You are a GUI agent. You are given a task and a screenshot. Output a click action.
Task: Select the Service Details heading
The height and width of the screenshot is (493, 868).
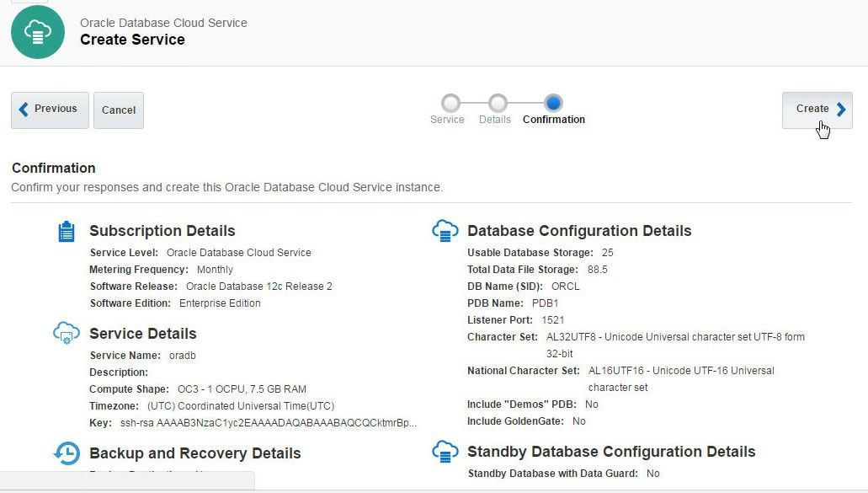coord(143,334)
